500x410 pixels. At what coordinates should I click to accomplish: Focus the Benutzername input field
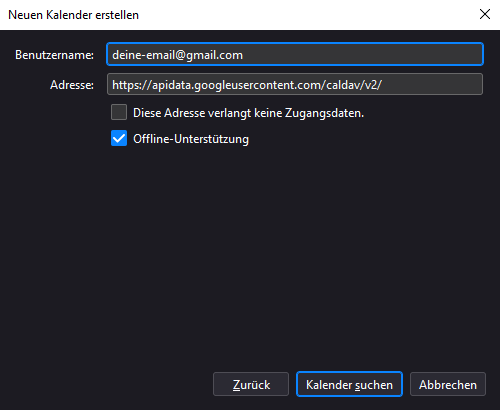click(x=295, y=54)
